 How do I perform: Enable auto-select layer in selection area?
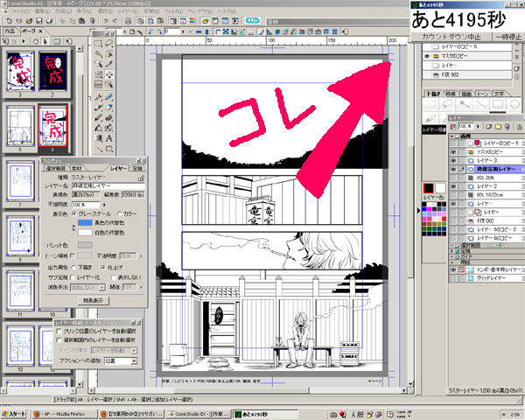[59, 340]
